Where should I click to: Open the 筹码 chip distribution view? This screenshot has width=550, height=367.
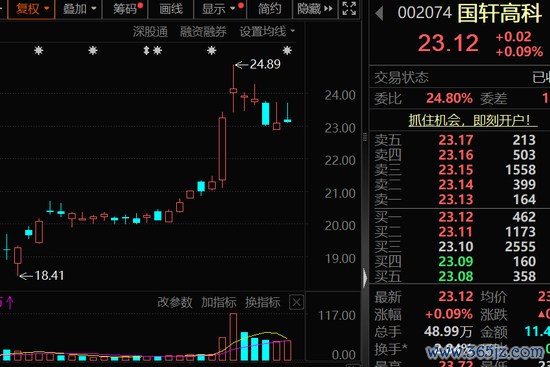125,9
